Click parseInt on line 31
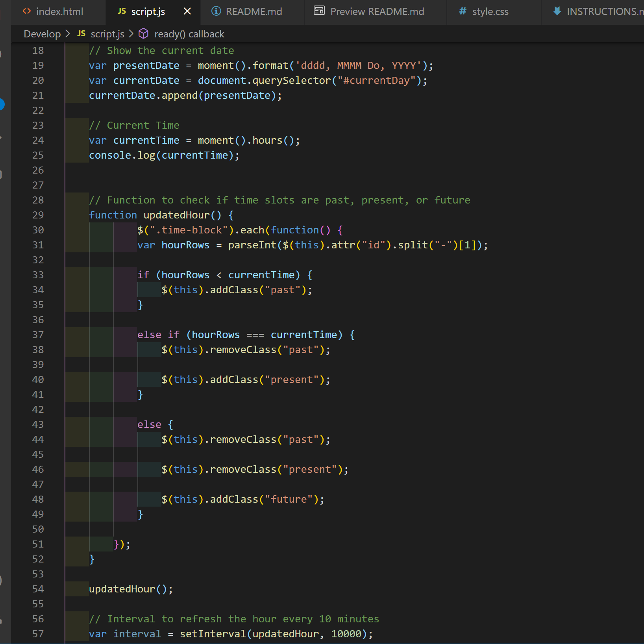This screenshot has height=644, width=644. coord(253,245)
